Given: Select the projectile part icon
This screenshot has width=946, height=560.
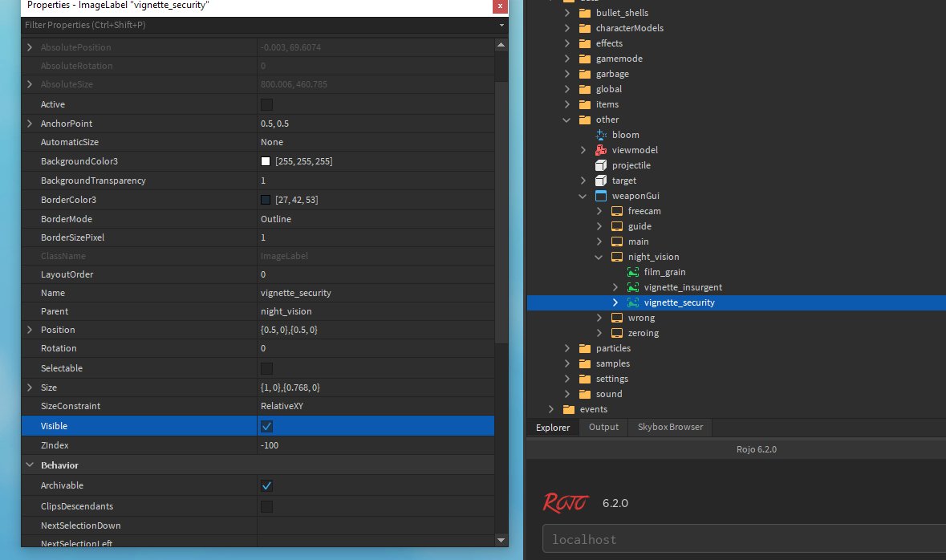Looking at the screenshot, I should click(x=601, y=165).
